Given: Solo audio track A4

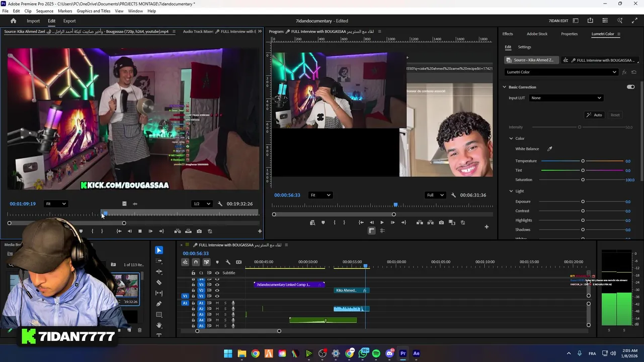Looking at the screenshot, I should pyautogui.click(x=225, y=320).
